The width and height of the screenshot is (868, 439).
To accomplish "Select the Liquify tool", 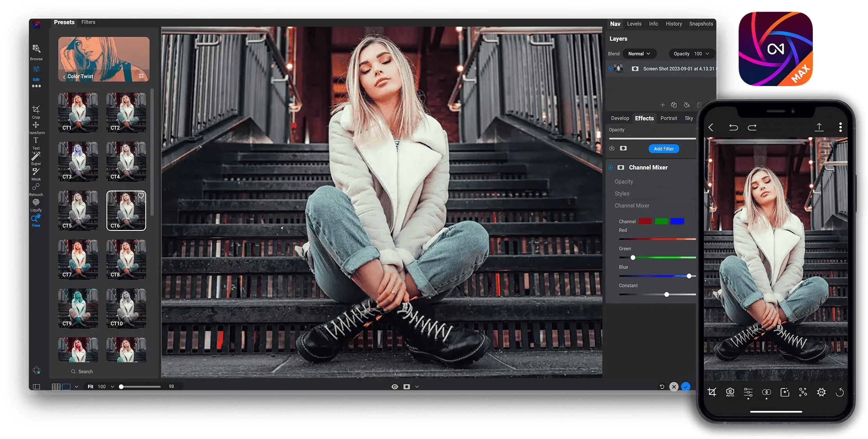I will coord(36,205).
